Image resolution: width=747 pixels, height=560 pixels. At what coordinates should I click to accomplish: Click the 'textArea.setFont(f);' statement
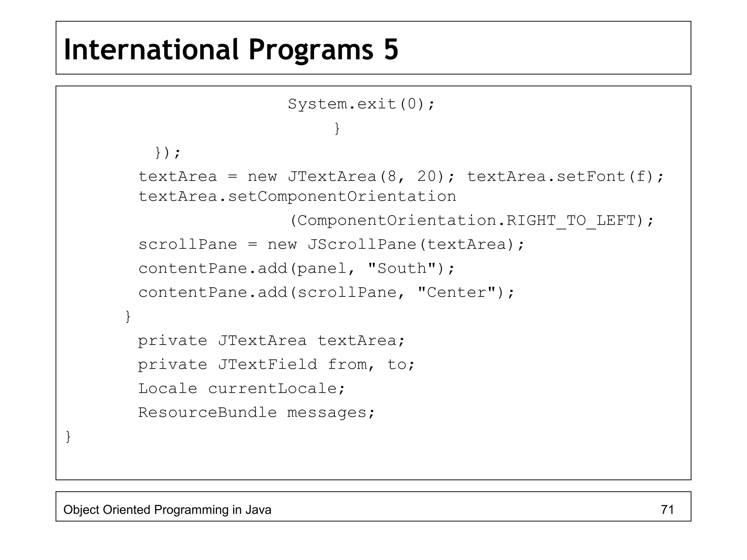565,176
